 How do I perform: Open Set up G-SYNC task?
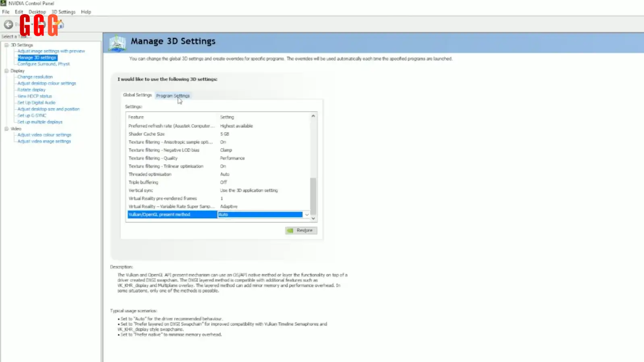[32, 116]
